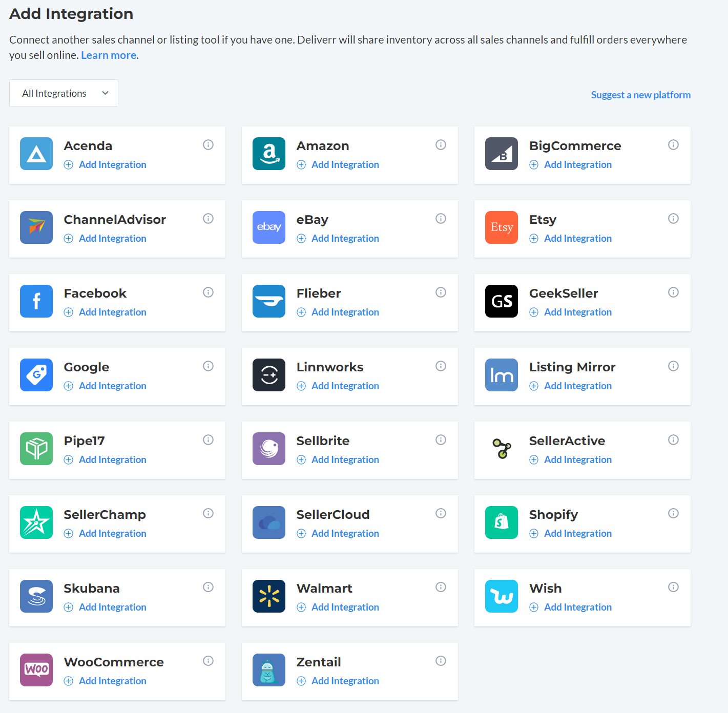Click the SellerActive logo icon

pyautogui.click(x=502, y=449)
